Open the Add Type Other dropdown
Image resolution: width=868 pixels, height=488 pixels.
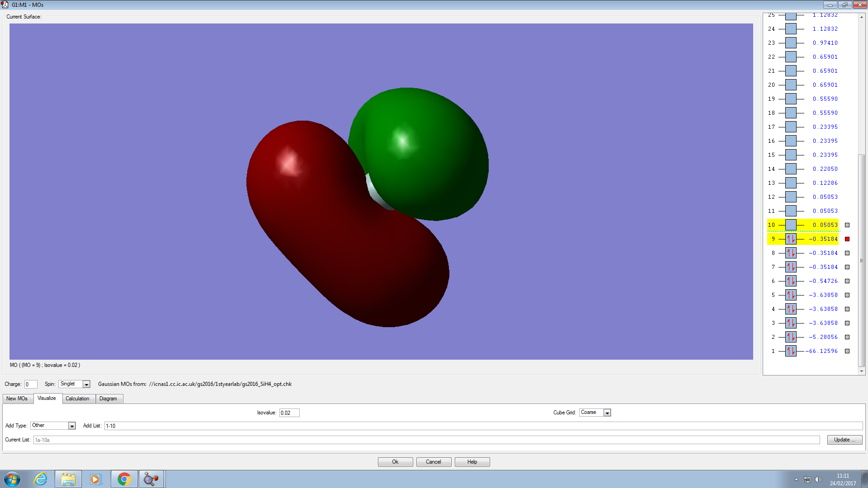click(71, 426)
